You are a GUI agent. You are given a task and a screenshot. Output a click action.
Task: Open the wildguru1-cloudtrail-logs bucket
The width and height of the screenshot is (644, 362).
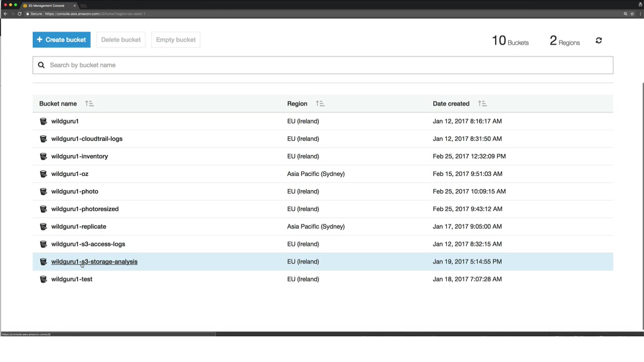click(87, 139)
